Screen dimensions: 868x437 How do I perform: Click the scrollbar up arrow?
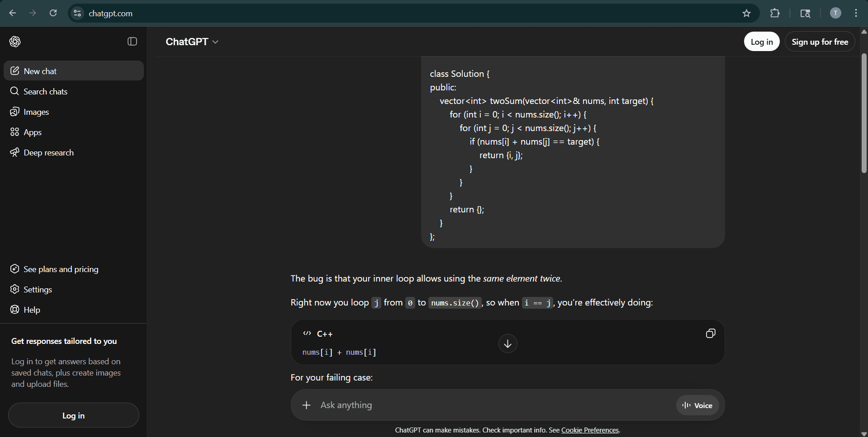point(864,32)
